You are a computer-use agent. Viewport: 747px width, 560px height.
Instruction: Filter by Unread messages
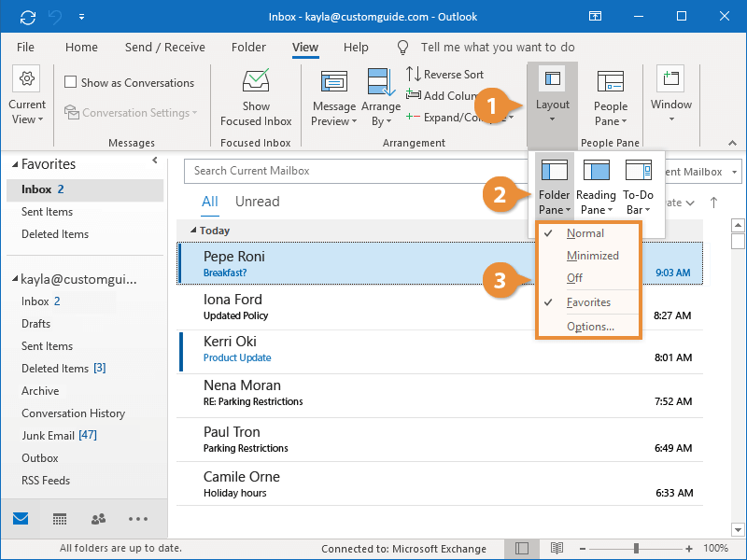(258, 202)
